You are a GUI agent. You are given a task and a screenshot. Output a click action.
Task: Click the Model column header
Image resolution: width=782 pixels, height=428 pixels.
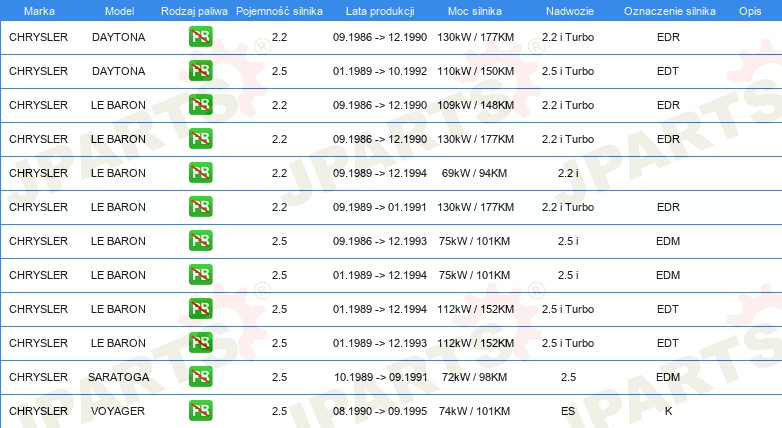pyautogui.click(x=119, y=11)
